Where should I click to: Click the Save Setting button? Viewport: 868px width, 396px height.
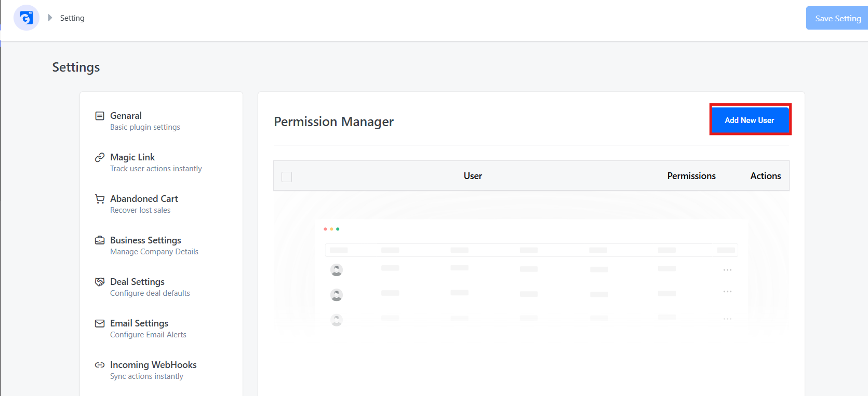(x=837, y=18)
